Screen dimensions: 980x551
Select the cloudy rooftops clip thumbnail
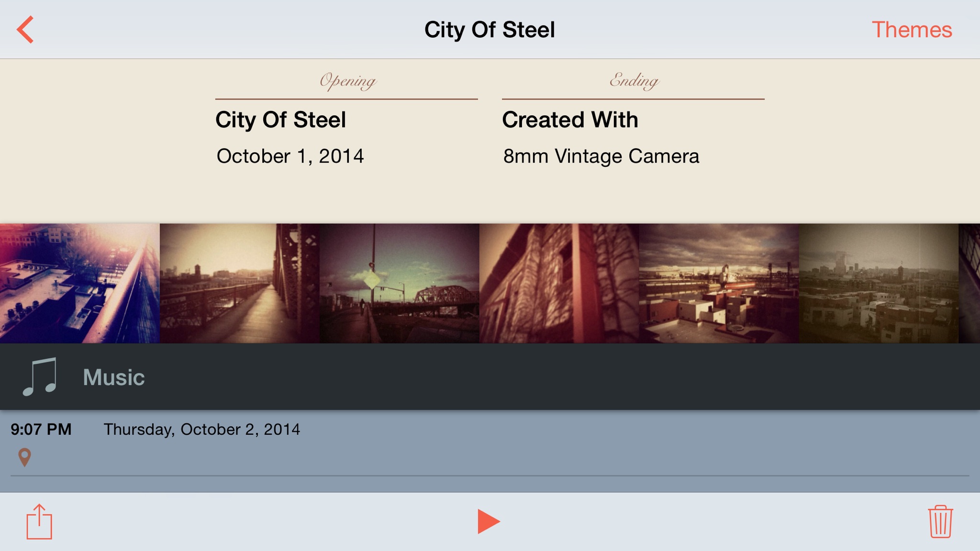tap(719, 283)
